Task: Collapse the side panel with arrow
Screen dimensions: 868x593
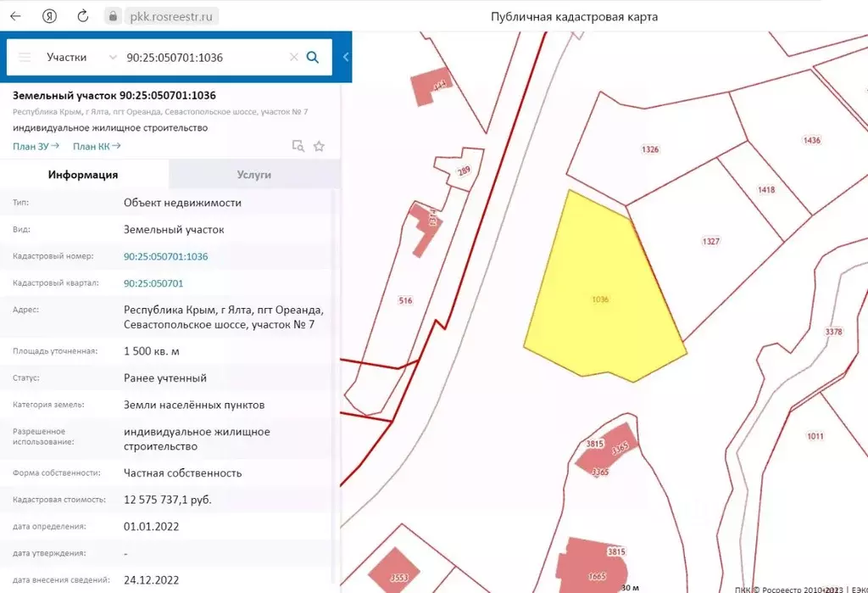Action: click(x=346, y=58)
